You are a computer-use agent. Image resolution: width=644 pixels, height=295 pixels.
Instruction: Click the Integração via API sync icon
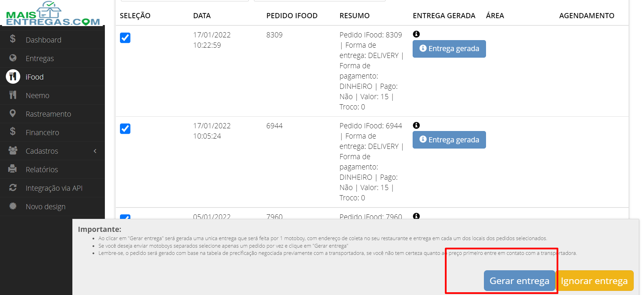[13, 188]
